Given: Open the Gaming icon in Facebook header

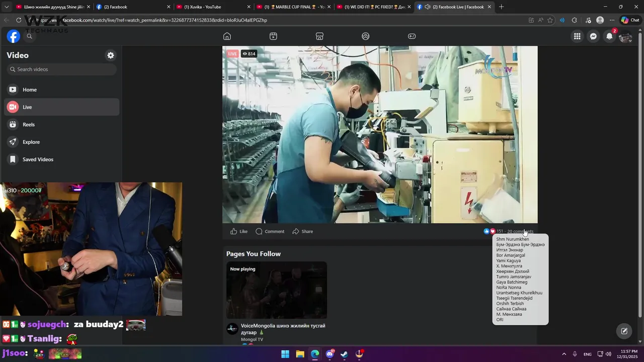Looking at the screenshot, I should tap(412, 36).
